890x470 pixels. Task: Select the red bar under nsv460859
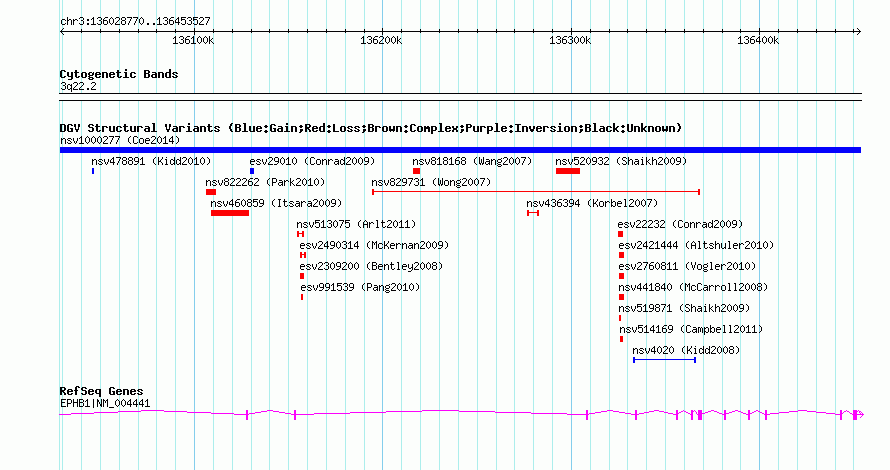coord(230,213)
